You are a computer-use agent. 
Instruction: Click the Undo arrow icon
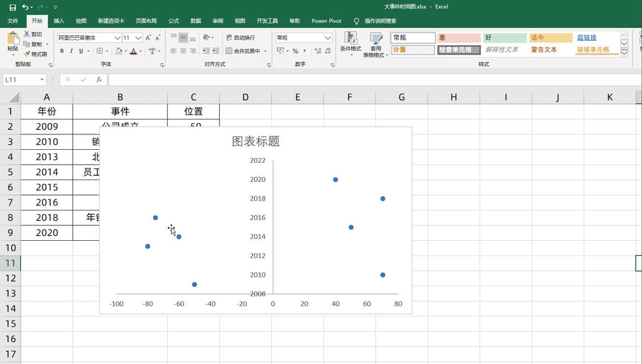pos(25,7)
